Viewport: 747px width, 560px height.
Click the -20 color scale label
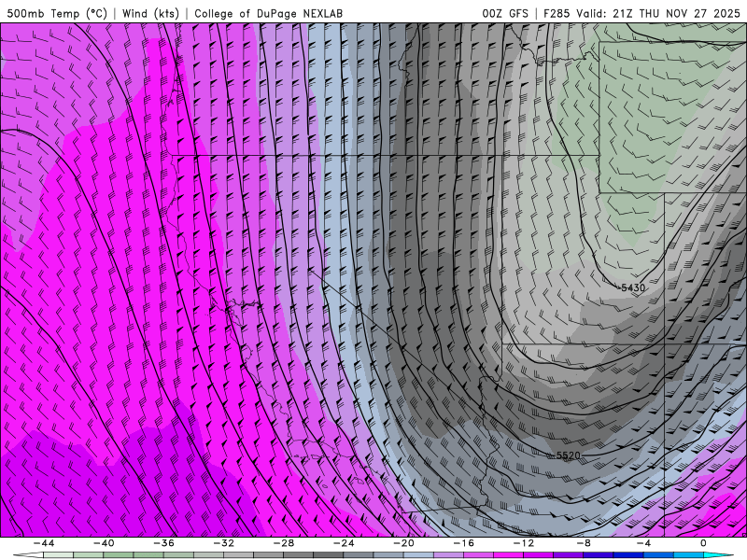tap(404, 543)
